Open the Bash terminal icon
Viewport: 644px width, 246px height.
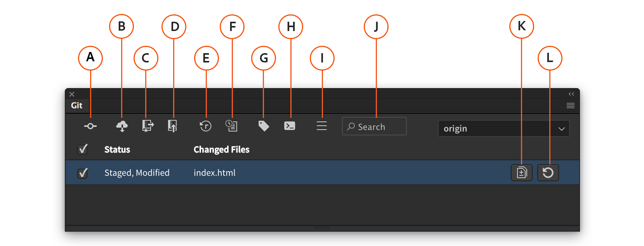[290, 126]
